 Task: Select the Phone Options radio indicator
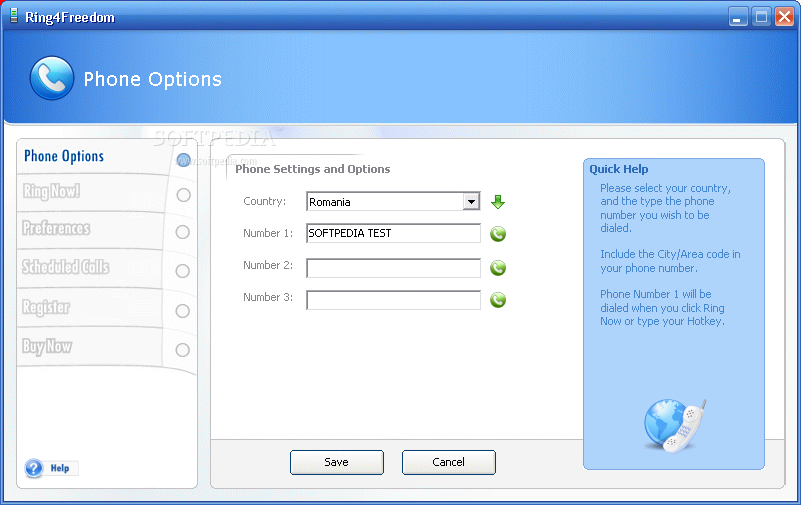[183, 160]
